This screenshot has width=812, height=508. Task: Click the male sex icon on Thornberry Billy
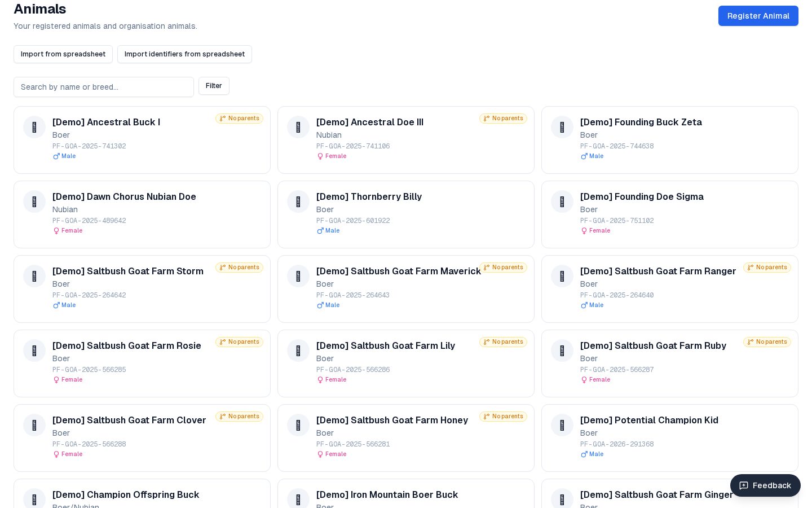(x=320, y=230)
